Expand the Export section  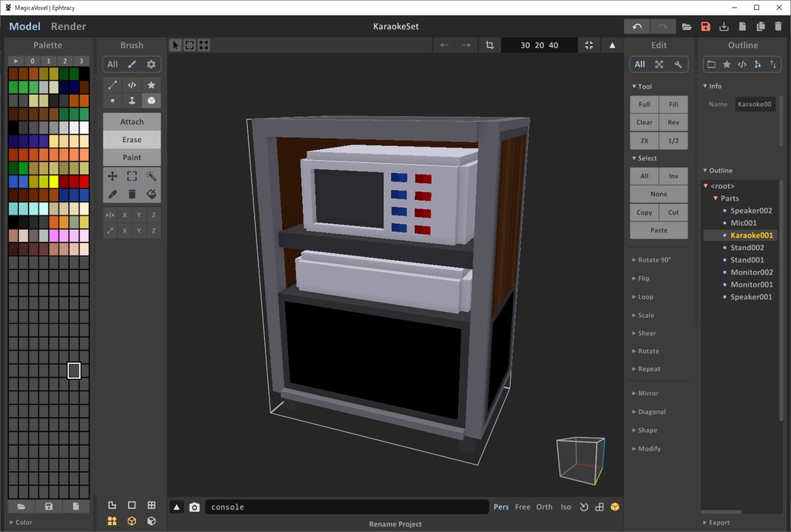[x=716, y=523]
